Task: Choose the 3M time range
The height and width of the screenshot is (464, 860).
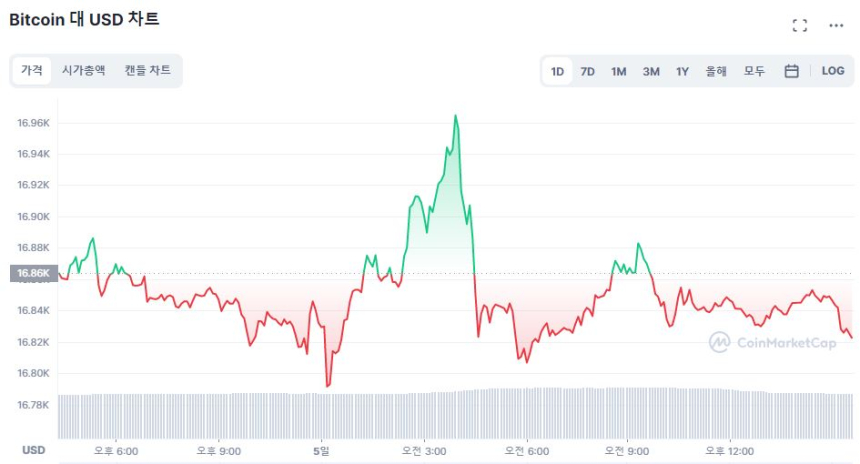Action: pyautogui.click(x=651, y=71)
